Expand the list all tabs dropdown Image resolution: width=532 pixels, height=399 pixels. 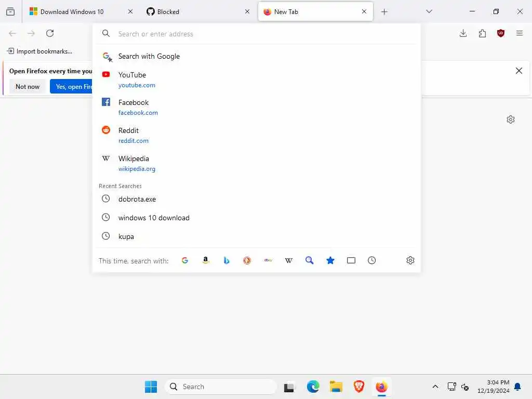(429, 11)
